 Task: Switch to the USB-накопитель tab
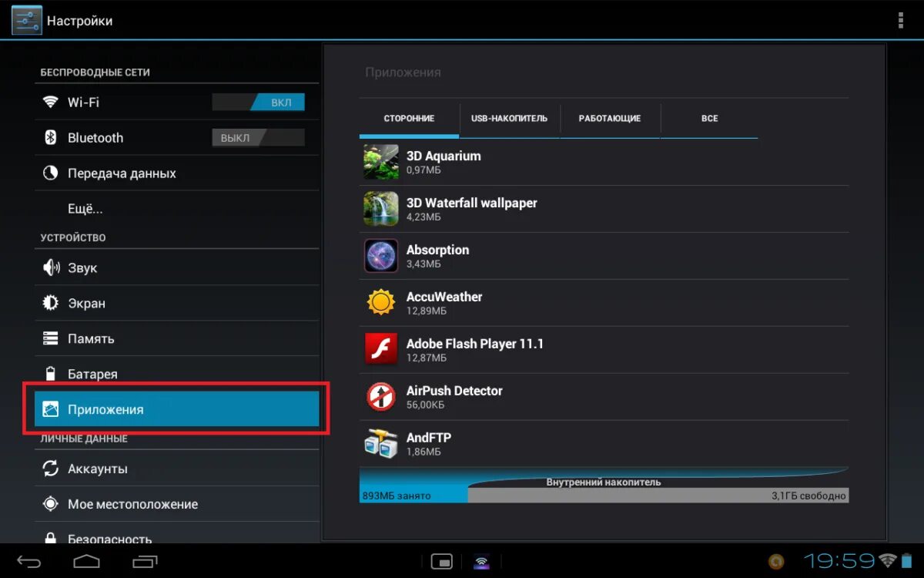[510, 119]
